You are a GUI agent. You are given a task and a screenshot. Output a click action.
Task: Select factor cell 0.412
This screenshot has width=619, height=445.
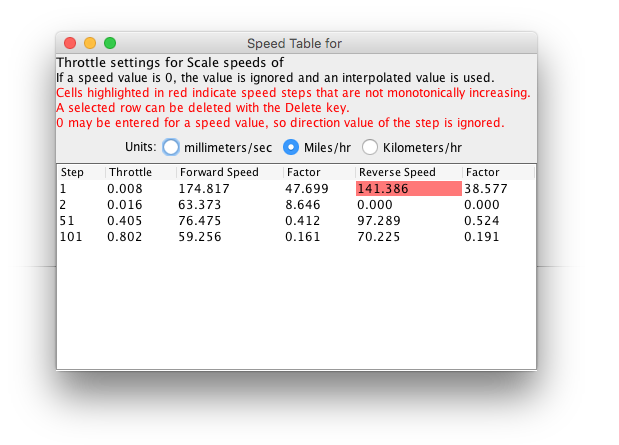319,220
